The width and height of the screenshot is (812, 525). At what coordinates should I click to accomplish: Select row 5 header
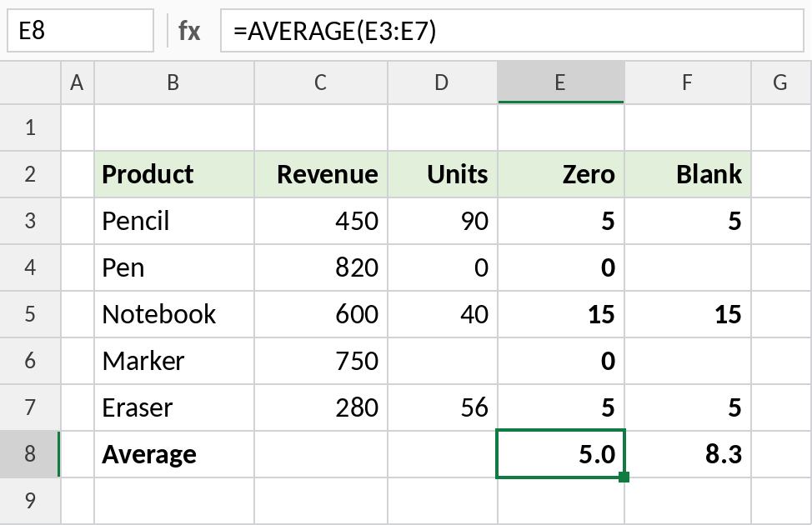(30, 314)
